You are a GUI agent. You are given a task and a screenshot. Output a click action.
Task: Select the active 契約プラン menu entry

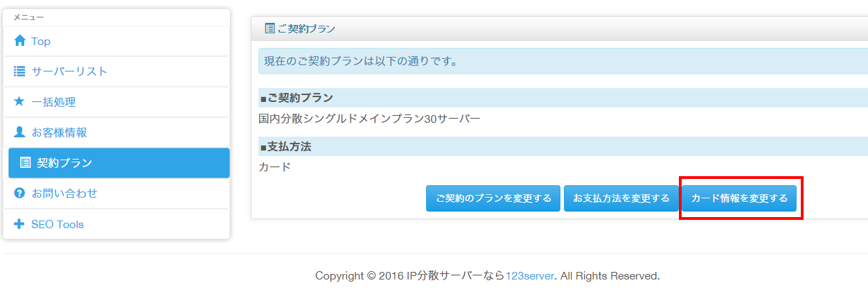pyautogui.click(x=64, y=163)
